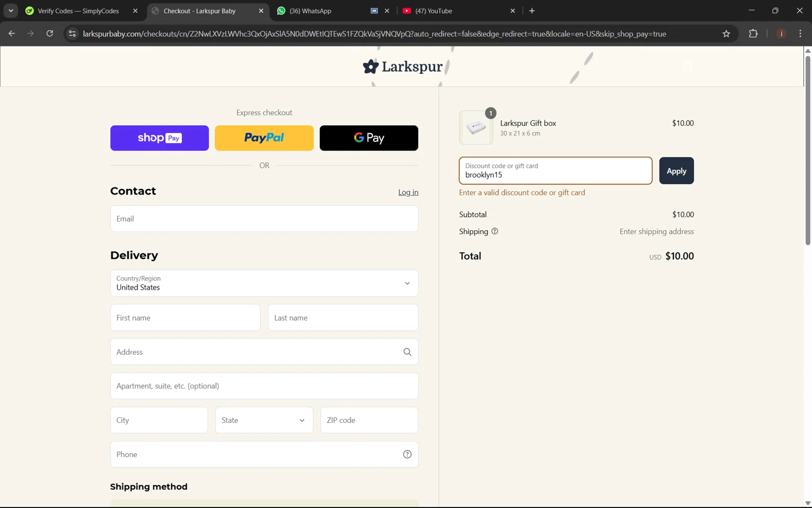
Task: Show phone number help tooltip icon
Action: [408, 454]
